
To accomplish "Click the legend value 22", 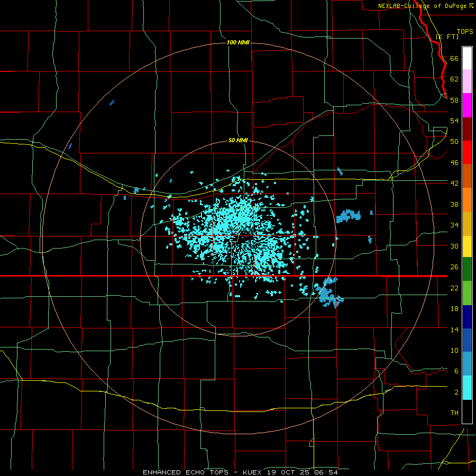I will point(454,288).
